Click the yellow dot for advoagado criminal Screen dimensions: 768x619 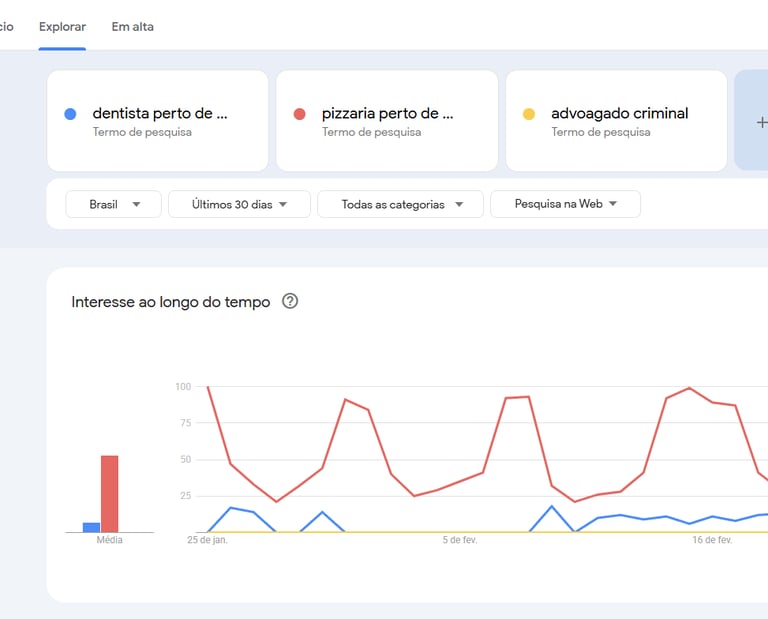[x=529, y=114]
